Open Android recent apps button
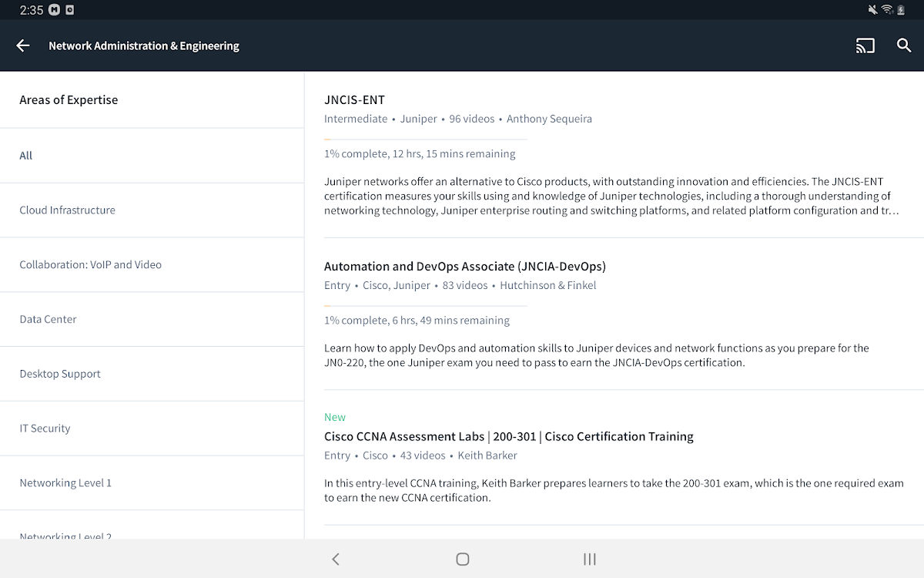Image resolution: width=924 pixels, height=578 pixels. (590, 559)
